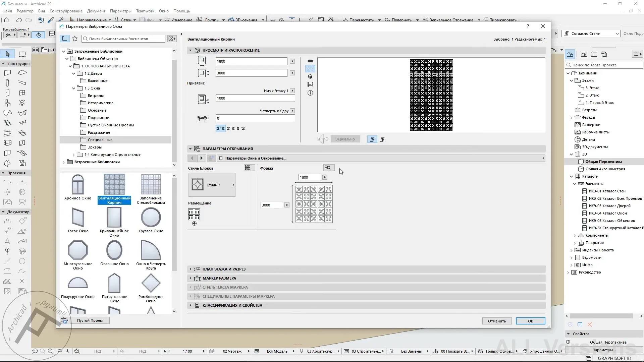
Task: Select the folder view icon in library browser
Action: (65, 39)
